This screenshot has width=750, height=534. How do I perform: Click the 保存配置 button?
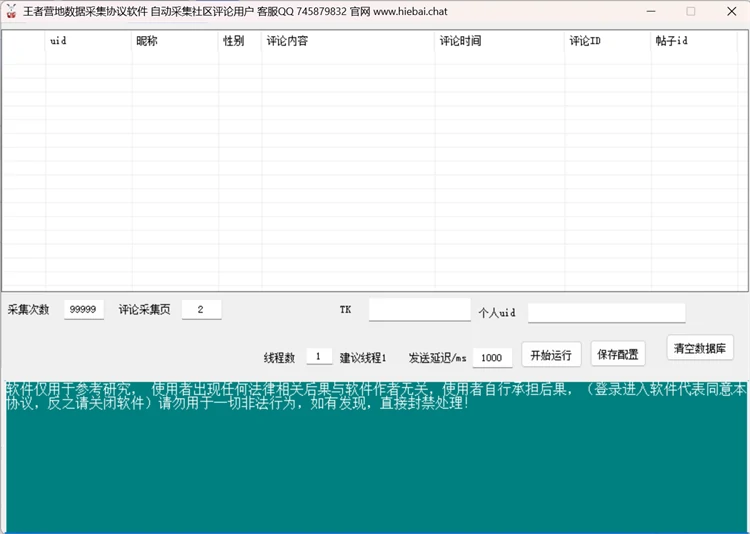(x=618, y=354)
